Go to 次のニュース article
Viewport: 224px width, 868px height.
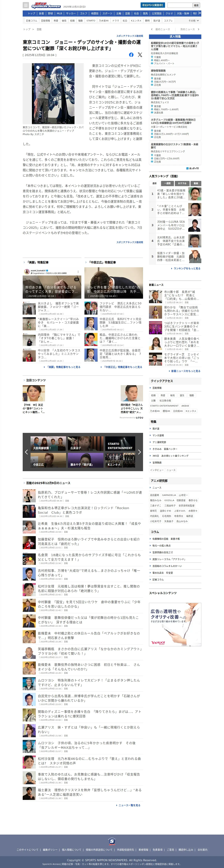[x=190, y=29]
